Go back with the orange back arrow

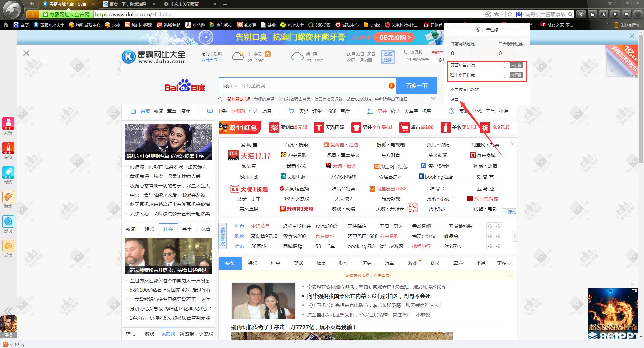(33, 14)
